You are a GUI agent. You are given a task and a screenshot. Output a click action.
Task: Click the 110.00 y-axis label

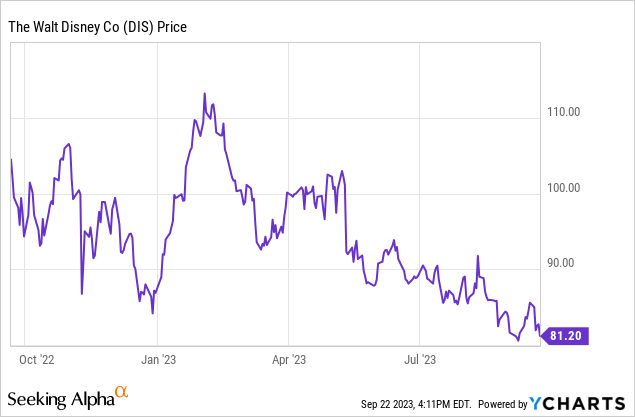coord(567,112)
